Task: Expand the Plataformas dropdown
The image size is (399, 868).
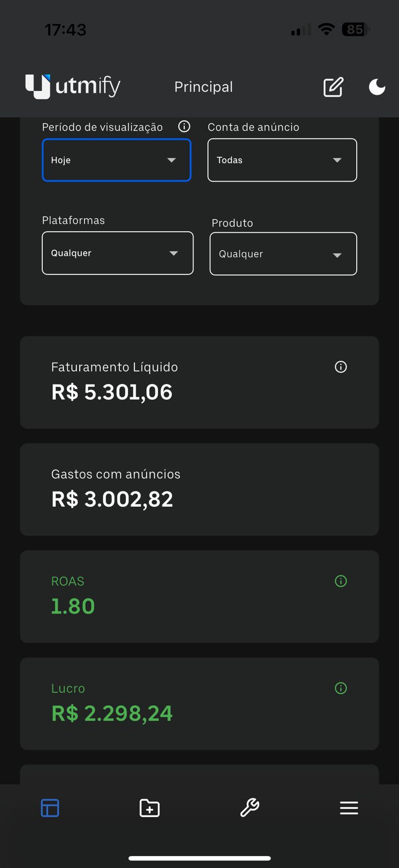Action: (x=118, y=253)
